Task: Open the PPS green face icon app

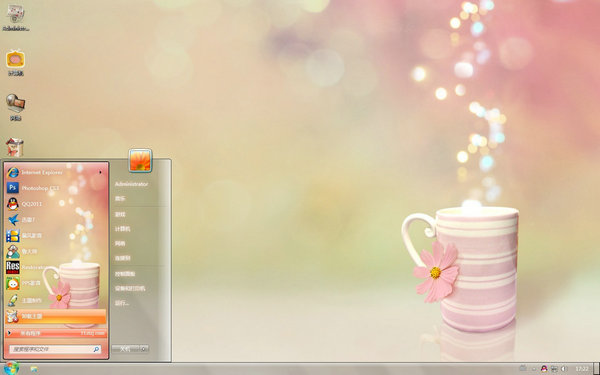Action: [x=56, y=284]
